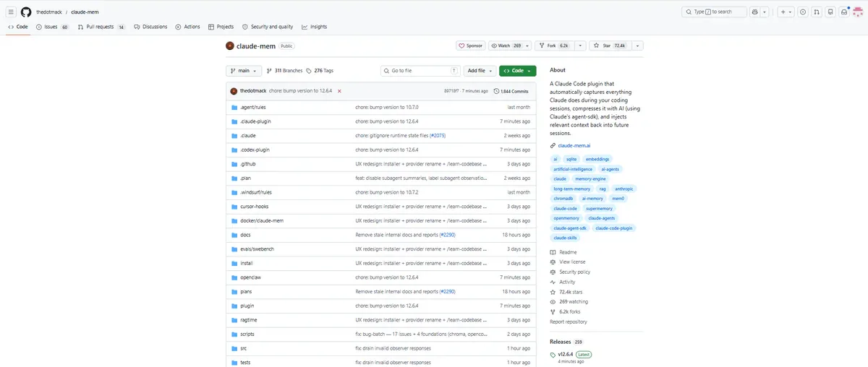
Task: Click the Readme book icon
Action: click(553, 252)
